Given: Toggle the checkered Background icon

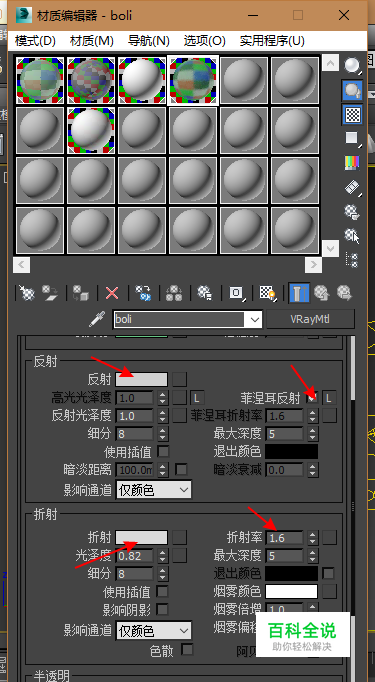Looking at the screenshot, I should pyautogui.click(x=352, y=115).
